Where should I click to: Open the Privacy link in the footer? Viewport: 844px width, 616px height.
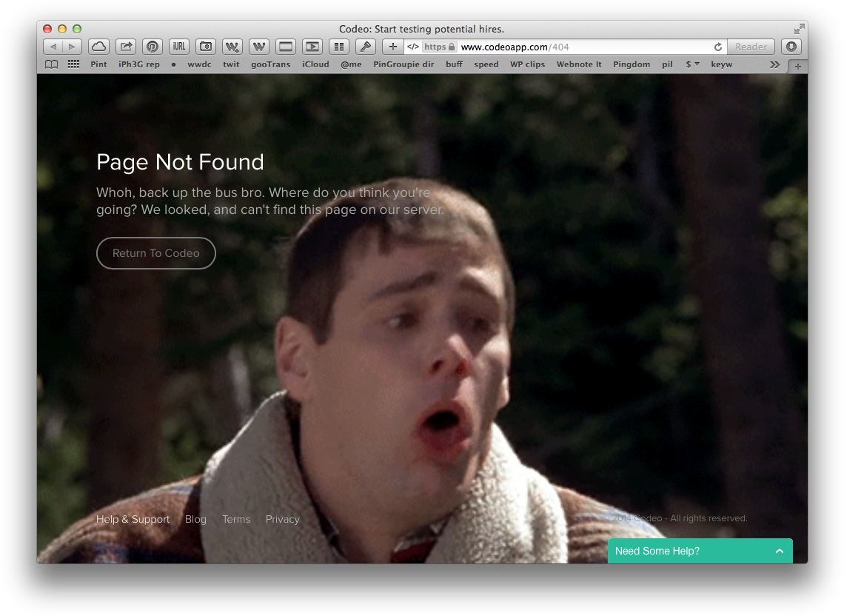282,519
